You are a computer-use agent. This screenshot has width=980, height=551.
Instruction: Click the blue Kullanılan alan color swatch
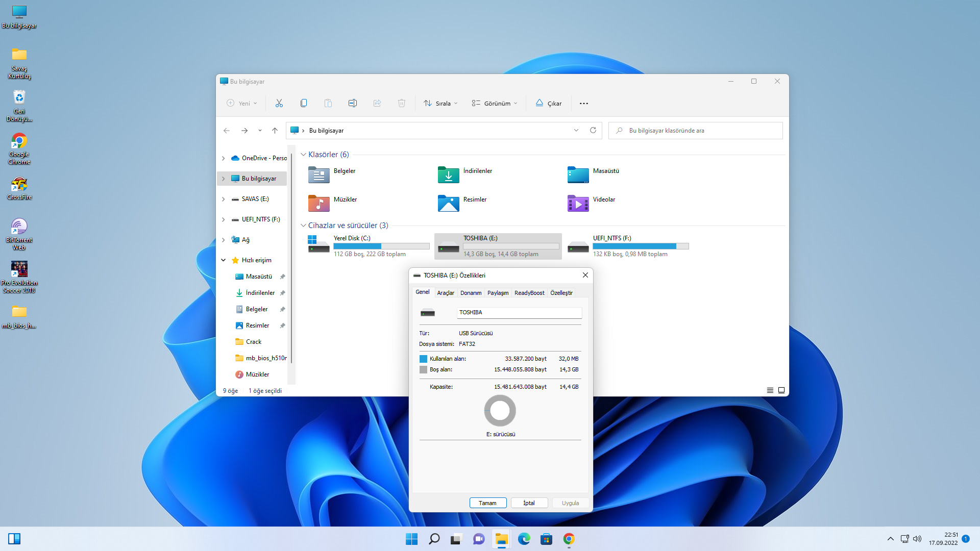[423, 359]
